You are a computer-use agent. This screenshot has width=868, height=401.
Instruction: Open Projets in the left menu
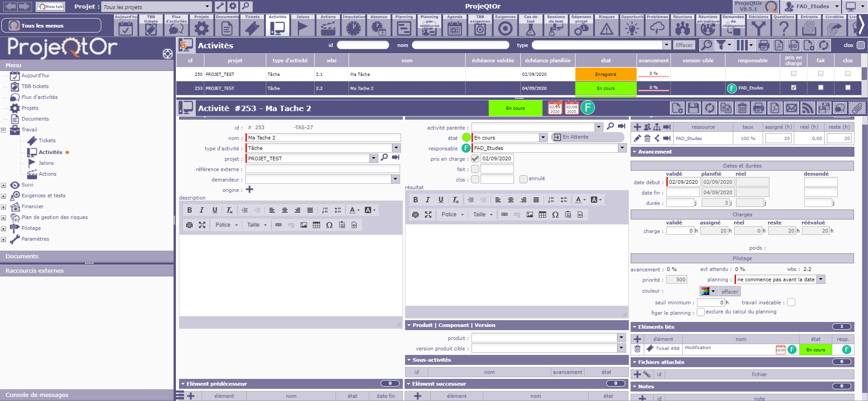[30, 108]
